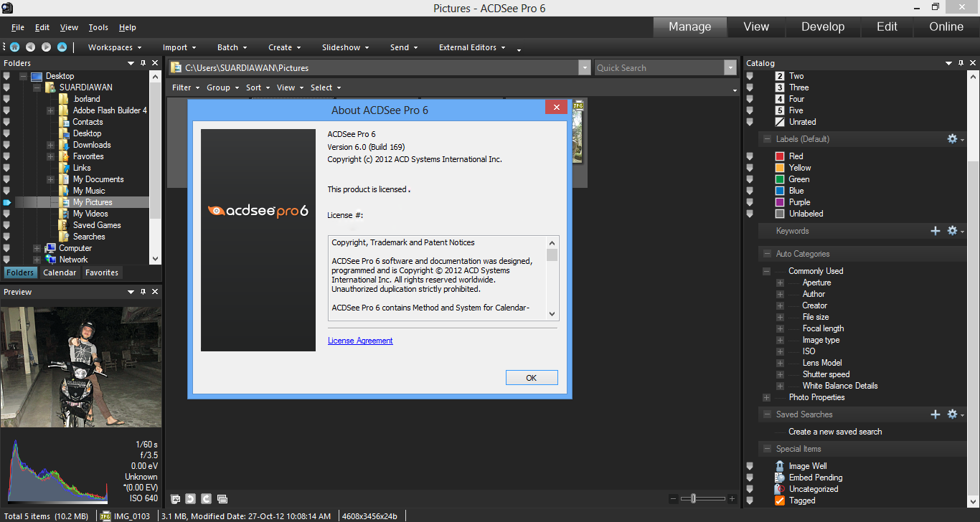Click OK in the About dialog

point(532,378)
